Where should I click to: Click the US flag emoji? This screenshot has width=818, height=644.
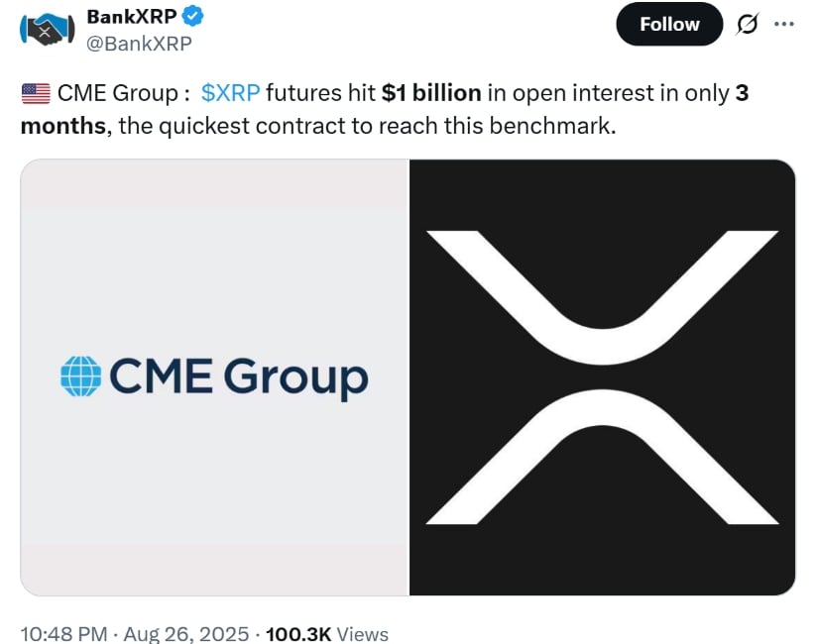[36, 93]
